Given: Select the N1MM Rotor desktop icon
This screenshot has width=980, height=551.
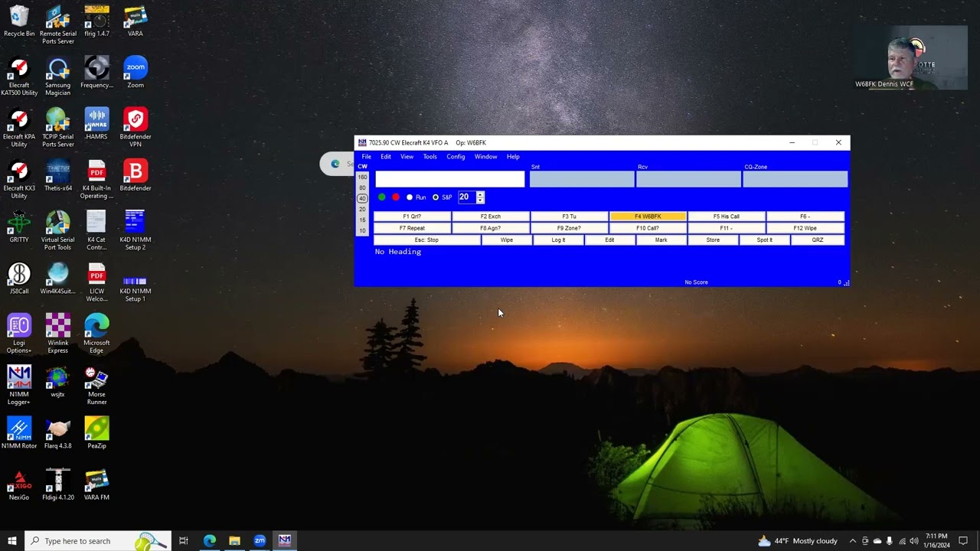Looking at the screenshot, I should pyautogui.click(x=19, y=432).
